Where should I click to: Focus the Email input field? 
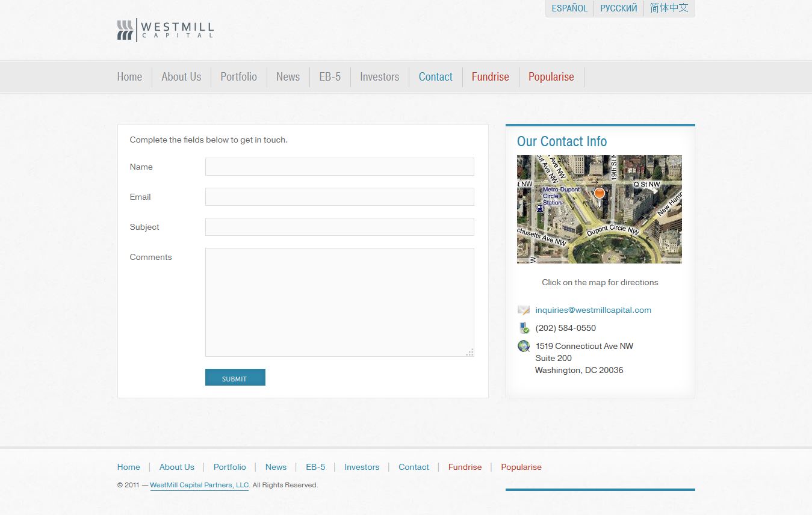pyautogui.click(x=339, y=197)
